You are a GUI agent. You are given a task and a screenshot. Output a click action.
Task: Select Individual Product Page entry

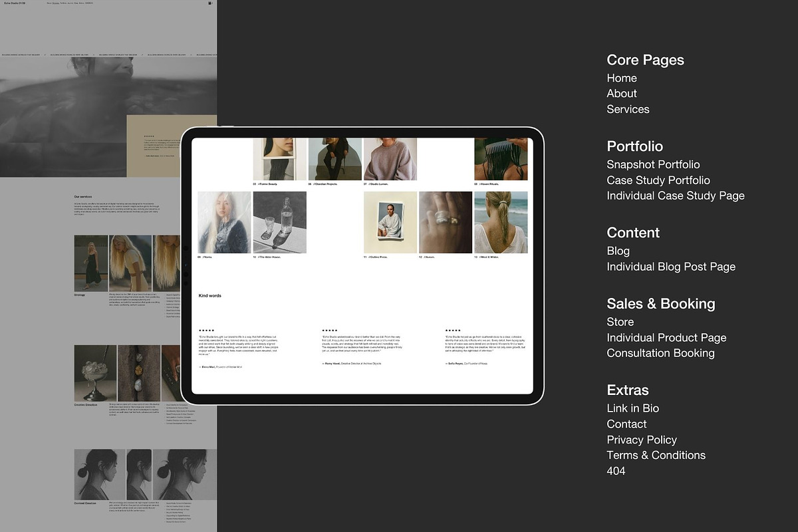click(x=666, y=338)
